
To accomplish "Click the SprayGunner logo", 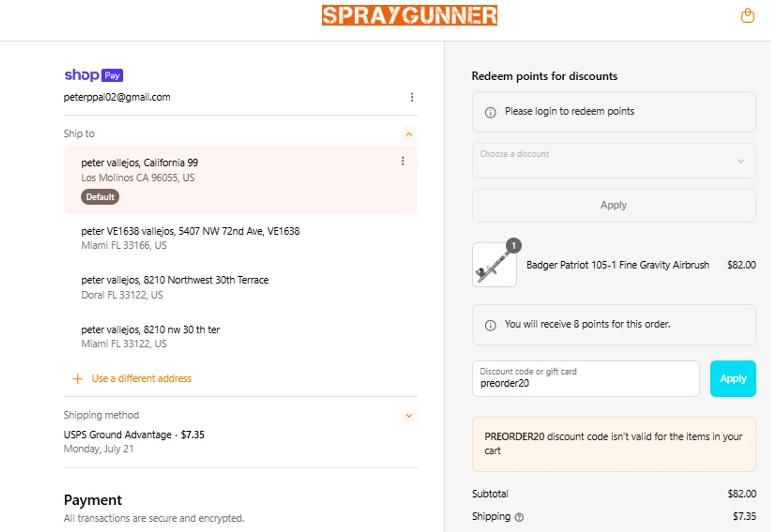I will (410, 15).
